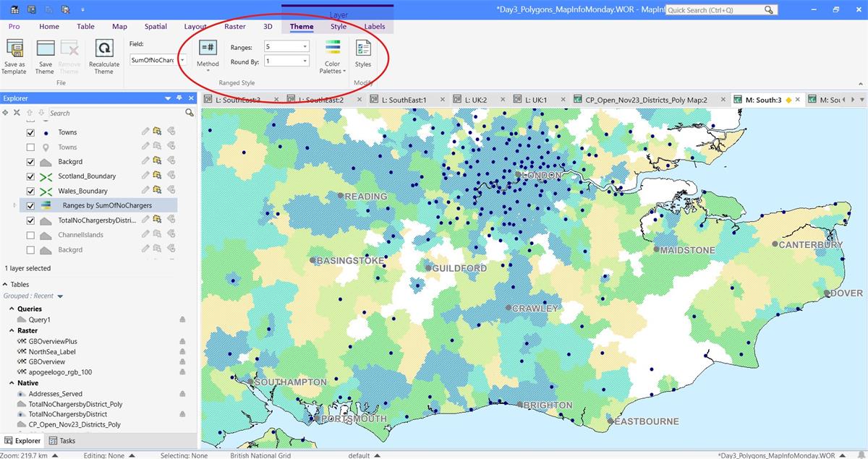Uncheck the first Backgrd layer checkbox
868x459 pixels.
coord(30,161)
